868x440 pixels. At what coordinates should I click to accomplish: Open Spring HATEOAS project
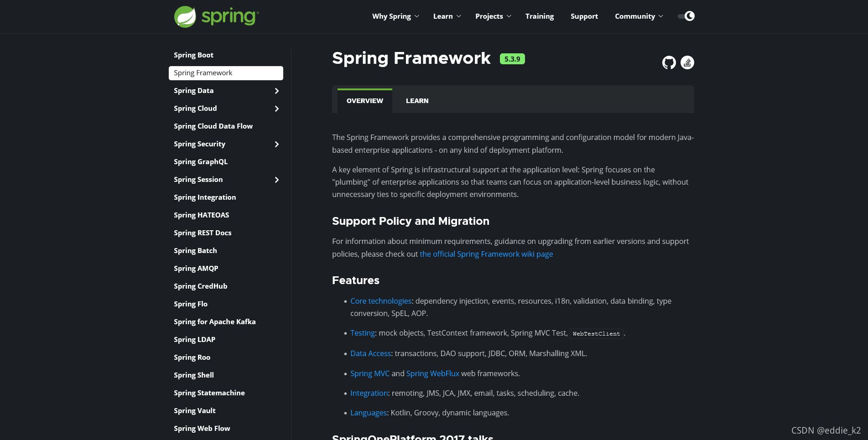201,215
